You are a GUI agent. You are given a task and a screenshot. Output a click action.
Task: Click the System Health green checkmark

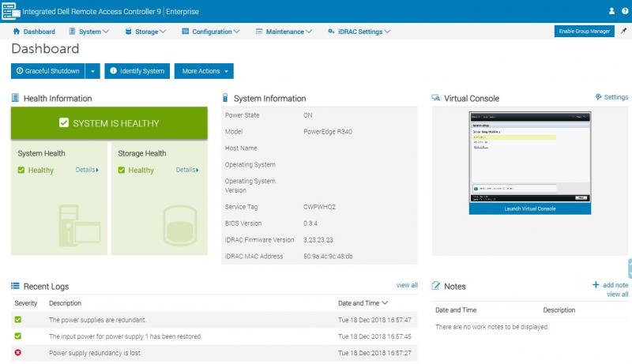[21, 170]
